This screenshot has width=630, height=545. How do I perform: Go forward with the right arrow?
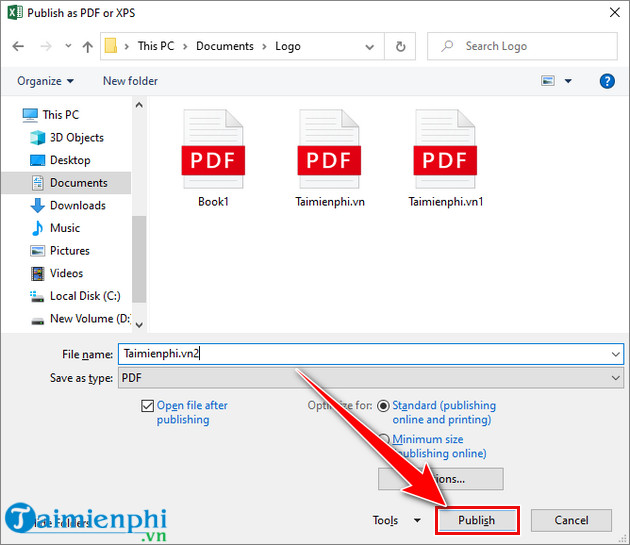tap(46, 47)
